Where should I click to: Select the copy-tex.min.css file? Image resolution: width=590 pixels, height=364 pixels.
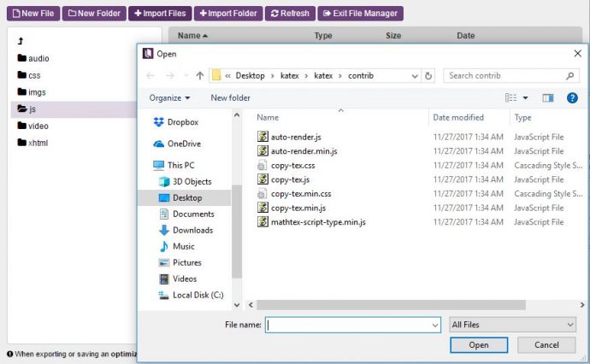tap(300, 194)
